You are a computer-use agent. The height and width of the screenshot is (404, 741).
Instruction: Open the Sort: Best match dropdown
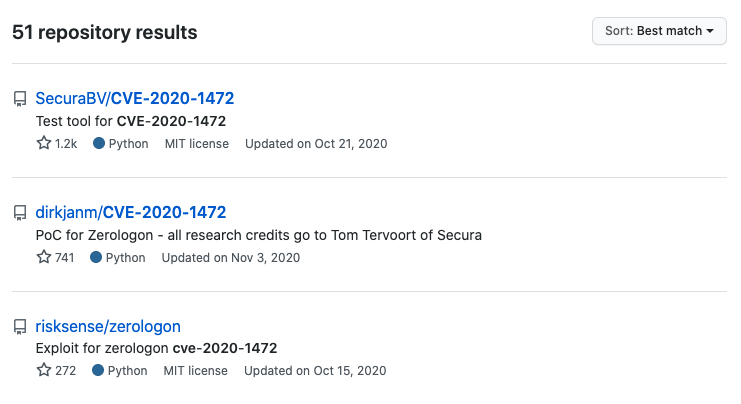point(659,31)
